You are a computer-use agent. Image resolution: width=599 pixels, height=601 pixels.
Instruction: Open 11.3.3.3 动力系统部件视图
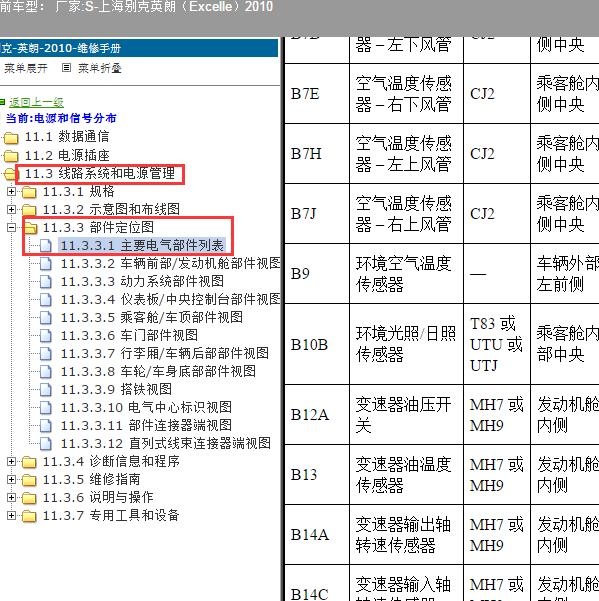click(x=142, y=281)
